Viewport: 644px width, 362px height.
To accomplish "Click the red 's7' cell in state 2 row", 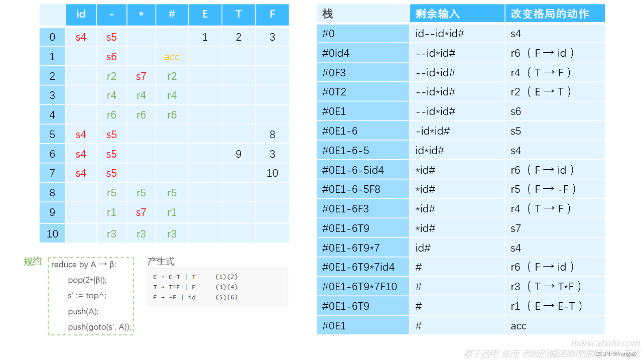I will [x=141, y=76].
